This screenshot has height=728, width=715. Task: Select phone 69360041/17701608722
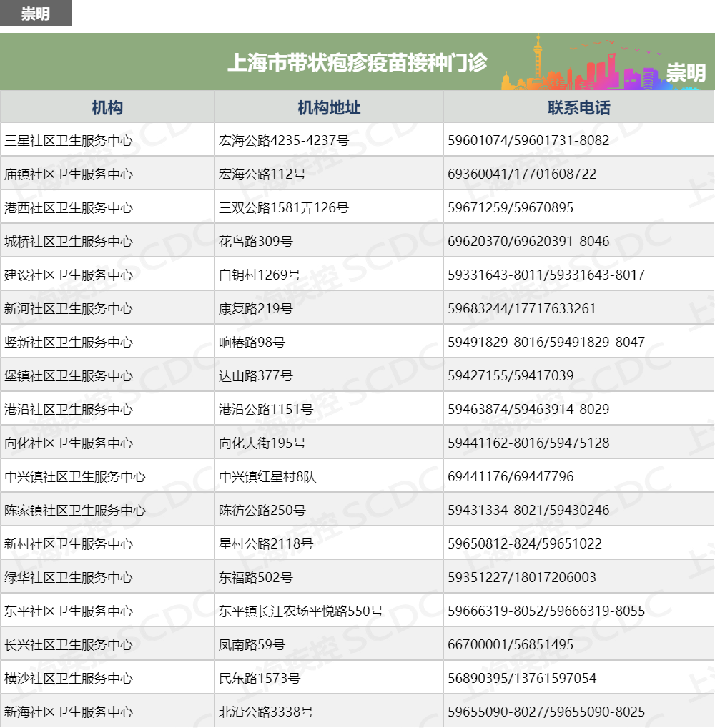point(522,174)
